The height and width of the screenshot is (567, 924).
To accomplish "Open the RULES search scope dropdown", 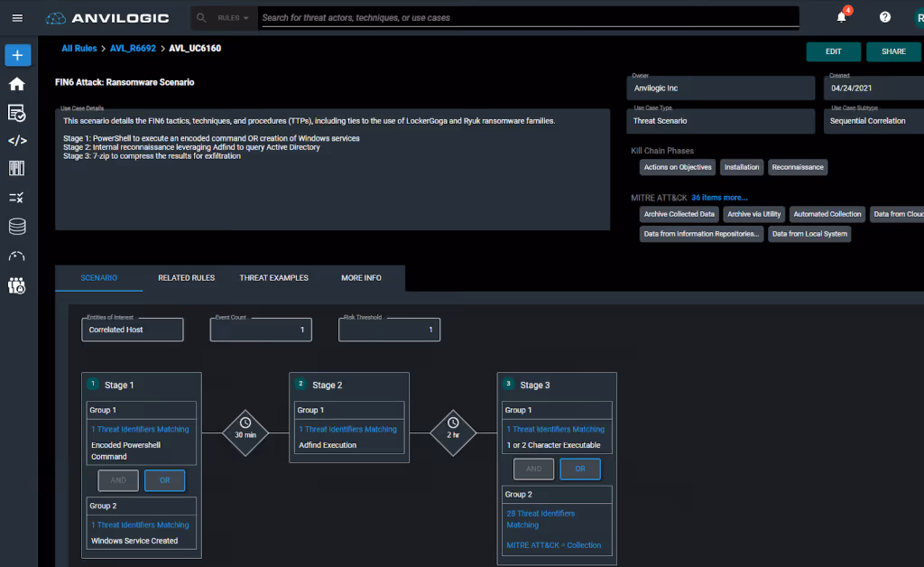I will point(233,18).
